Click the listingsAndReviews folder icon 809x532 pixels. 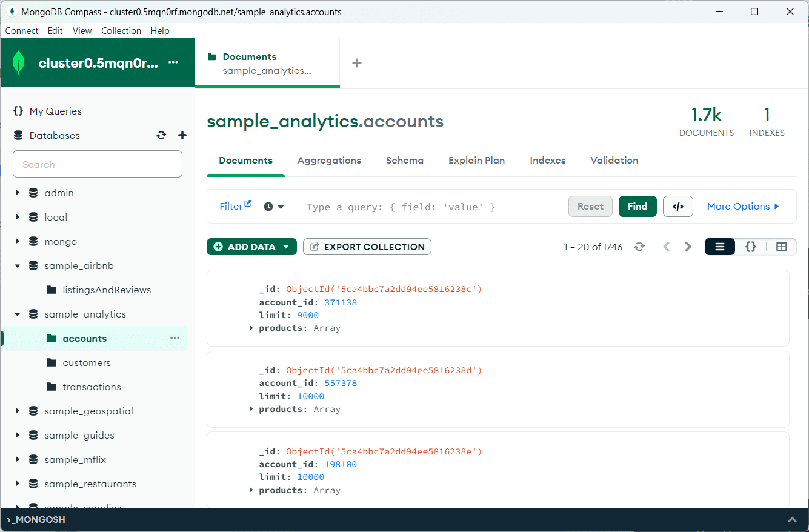[x=52, y=290]
